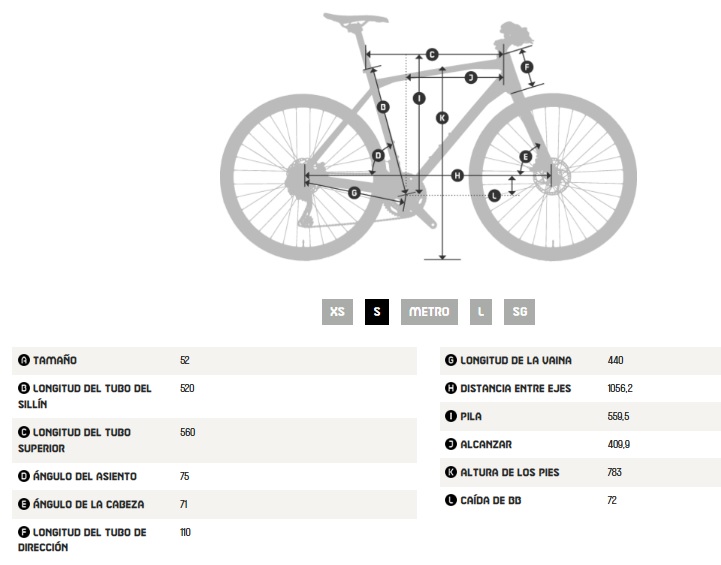Screen dimensions: 721x565
Task: Select the F head tube marker on the diagram
Action: [527, 68]
